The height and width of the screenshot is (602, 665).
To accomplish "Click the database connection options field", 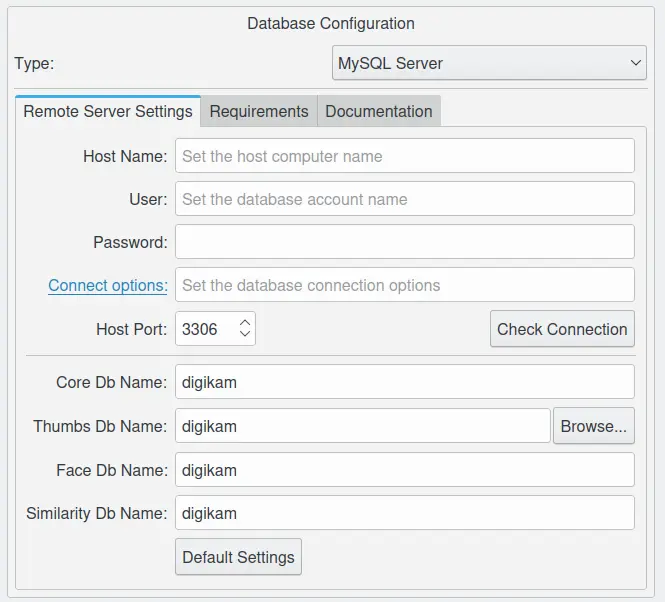I will coord(405,285).
